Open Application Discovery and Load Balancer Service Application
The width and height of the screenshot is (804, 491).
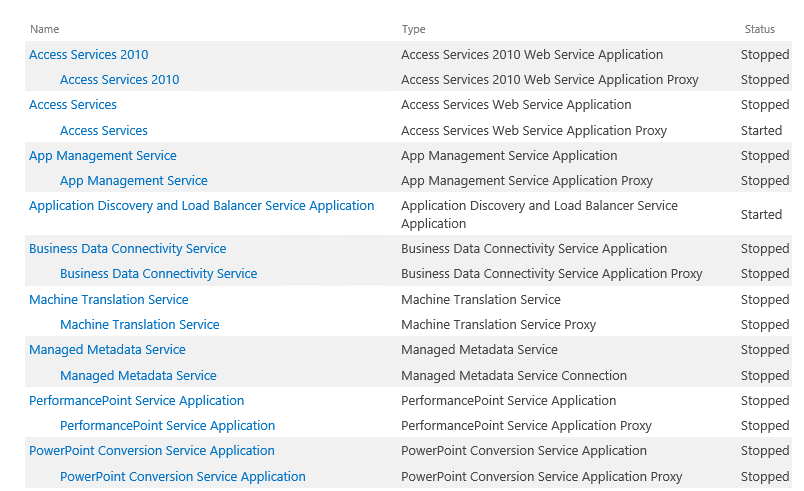click(x=201, y=206)
